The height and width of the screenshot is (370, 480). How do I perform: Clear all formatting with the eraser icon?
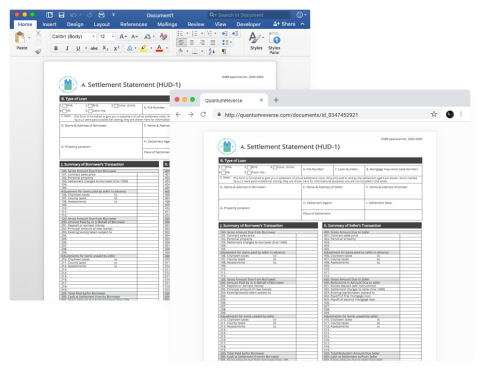tap(163, 36)
